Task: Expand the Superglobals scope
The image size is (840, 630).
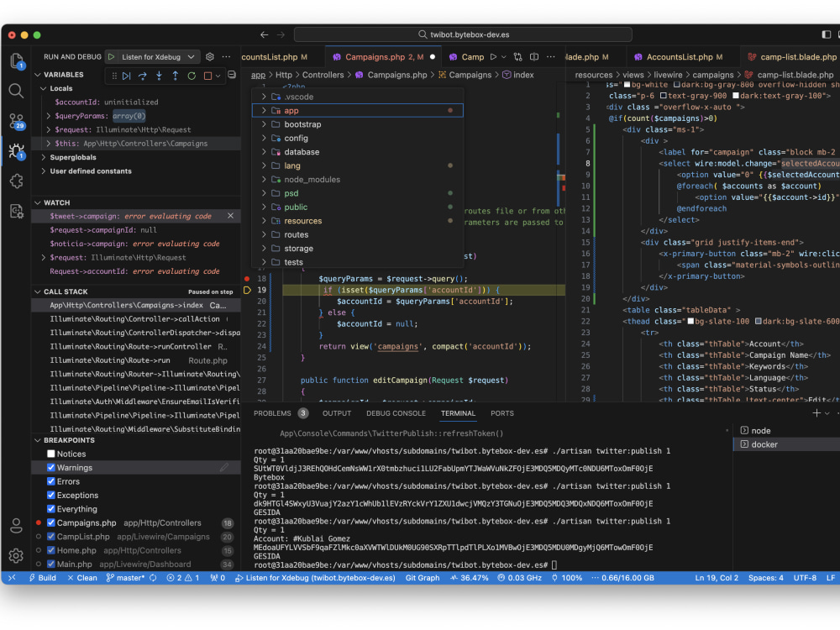Action: click(44, 158)
